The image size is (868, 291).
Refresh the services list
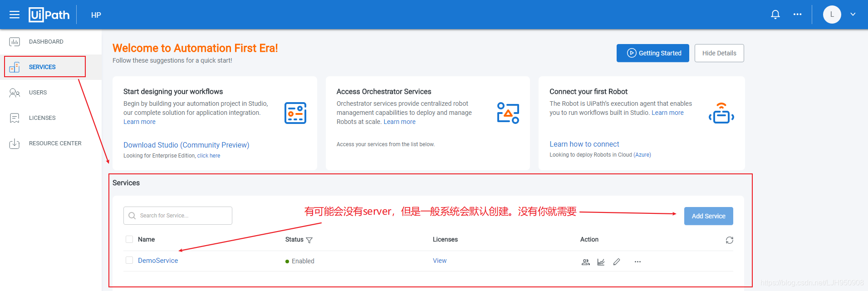coord(729,240)
